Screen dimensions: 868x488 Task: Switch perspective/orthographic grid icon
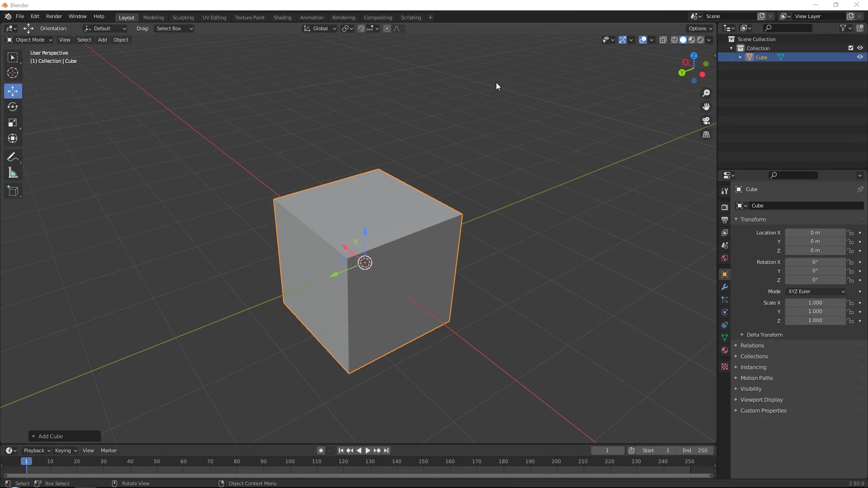pyautogui.click(x=706, y=135)
